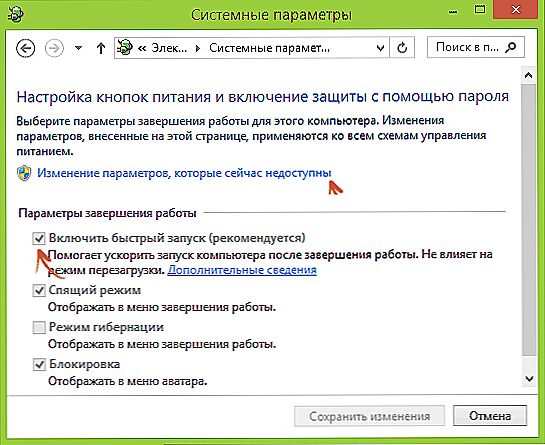Screen dimensions: 545x445
Task: Click the power options icon in address bar
Action: click(124, 47)
